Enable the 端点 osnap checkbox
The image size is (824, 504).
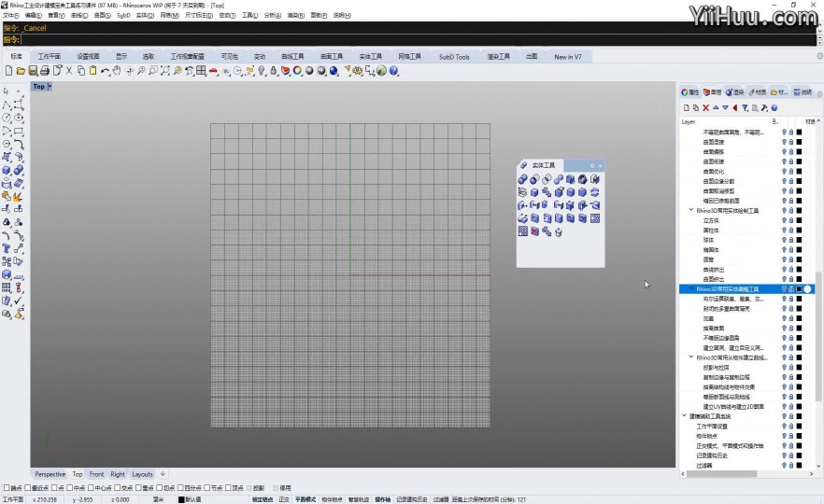click(x=7, y=488)
